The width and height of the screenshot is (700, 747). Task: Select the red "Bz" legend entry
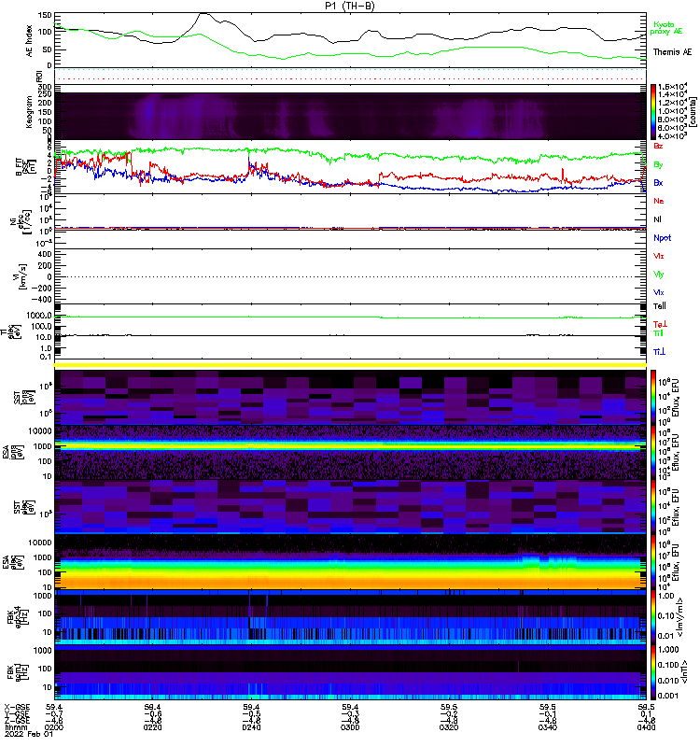click(658, 147)
